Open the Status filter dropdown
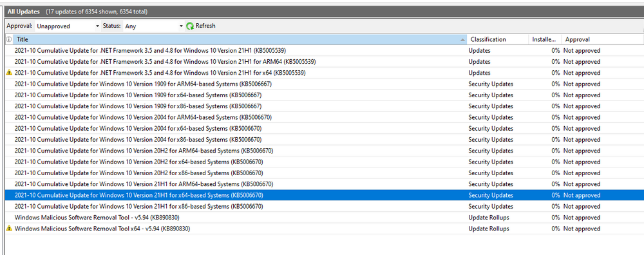The image size is (644, 255). (153, 26)
